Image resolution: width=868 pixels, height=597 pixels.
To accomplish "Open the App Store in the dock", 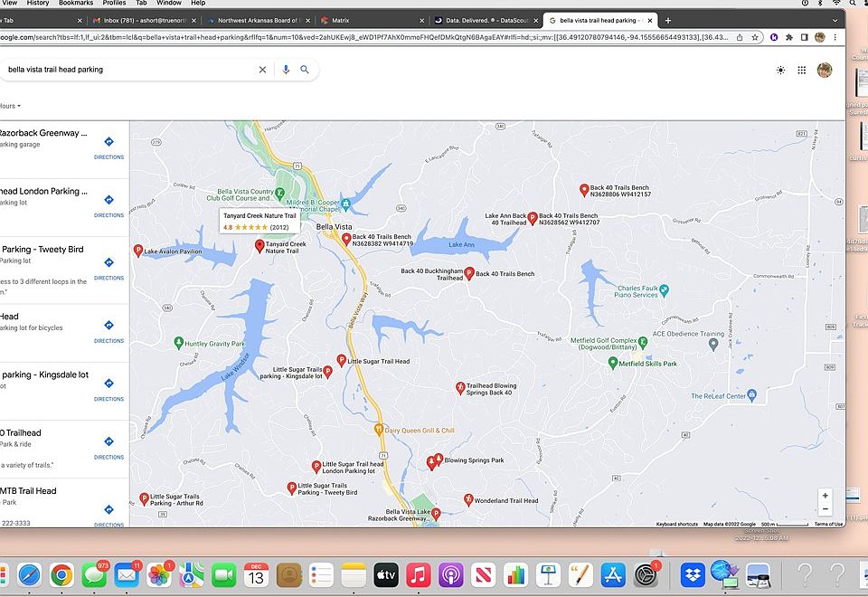I will [x=613, y=576].
